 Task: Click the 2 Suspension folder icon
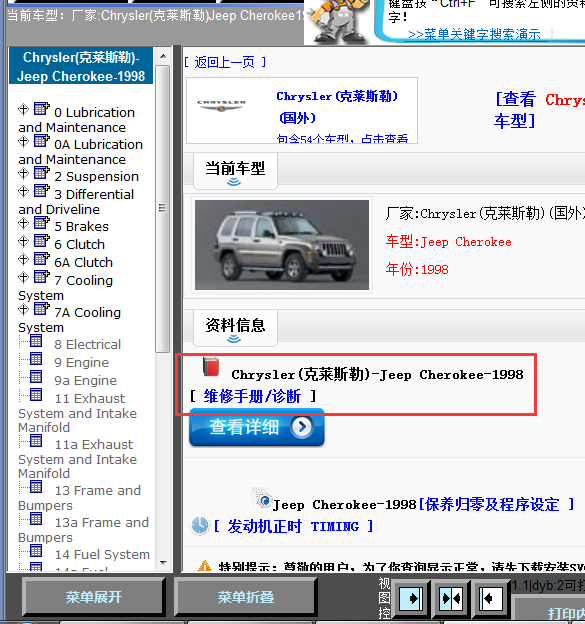click(x=41, y=173)
